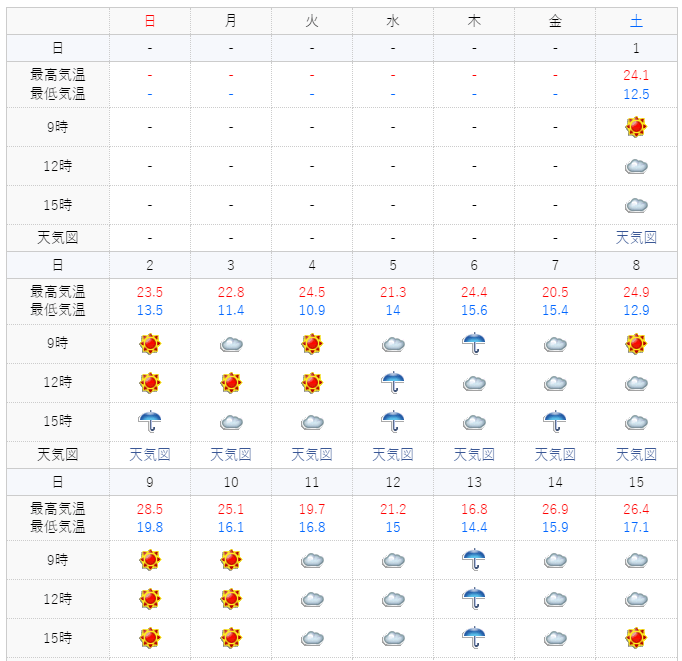Click the sunny icon for day 4 at 9時

tap(312, 344)
